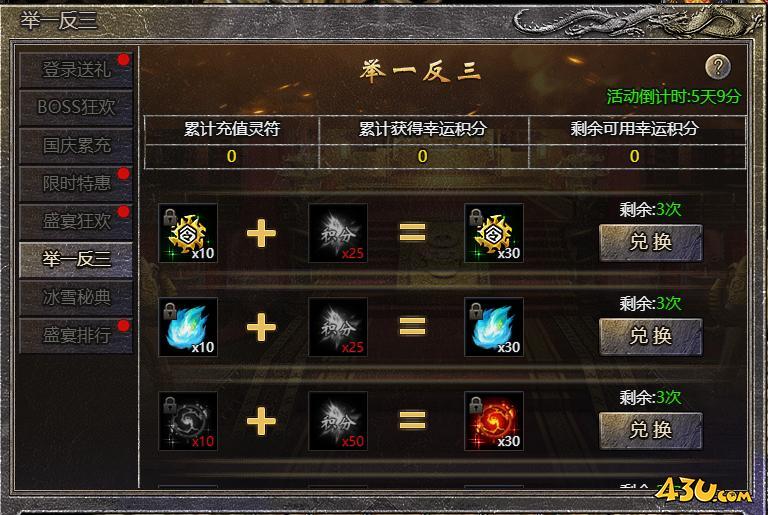Select the 冰雪秘典 tab

76,297
